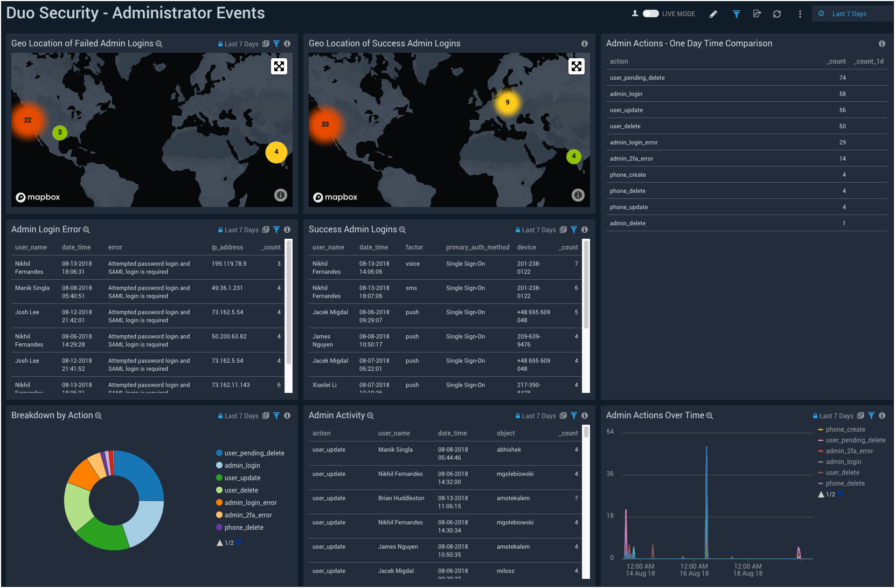Open the three-dot overflow menu
895x588 pixels.
pyautogui.click(x=800, y=13)
